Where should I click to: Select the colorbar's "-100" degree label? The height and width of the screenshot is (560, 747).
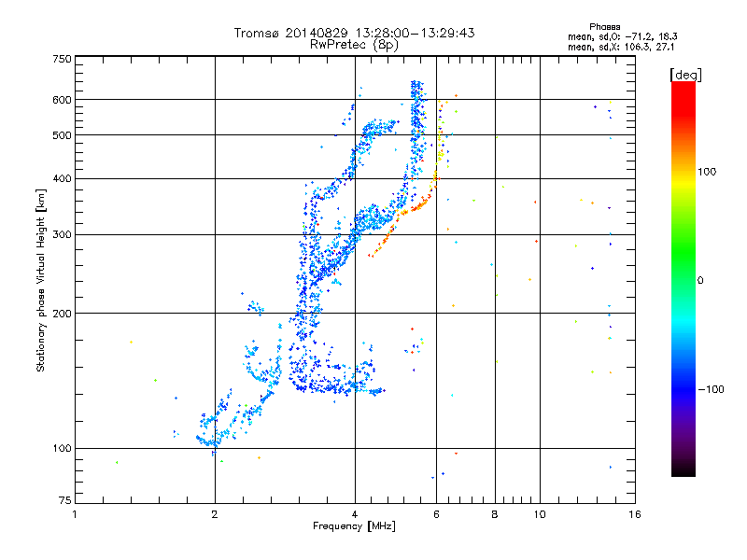(712, 389)
